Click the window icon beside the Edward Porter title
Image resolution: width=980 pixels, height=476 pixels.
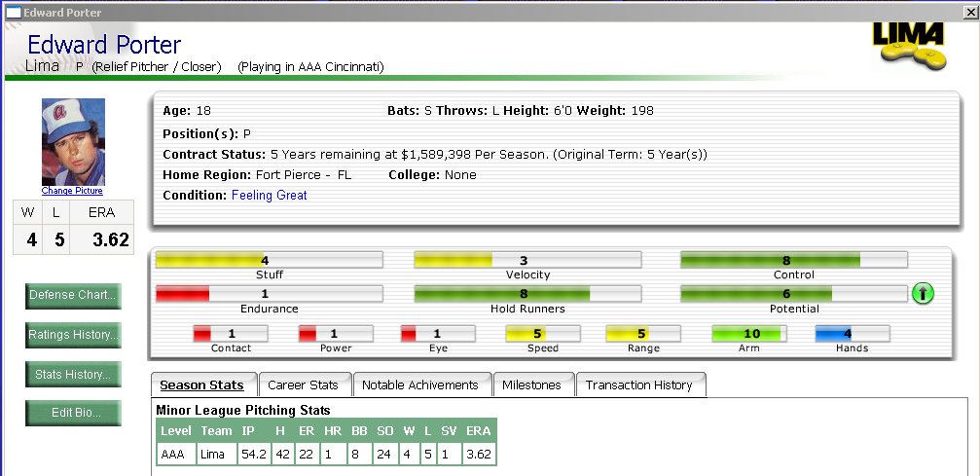13,12
